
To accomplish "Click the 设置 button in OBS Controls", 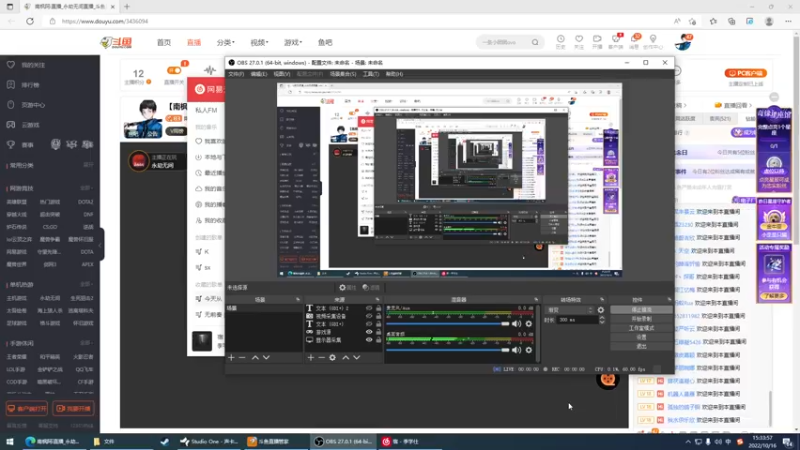I will click(x=641, y=337).
